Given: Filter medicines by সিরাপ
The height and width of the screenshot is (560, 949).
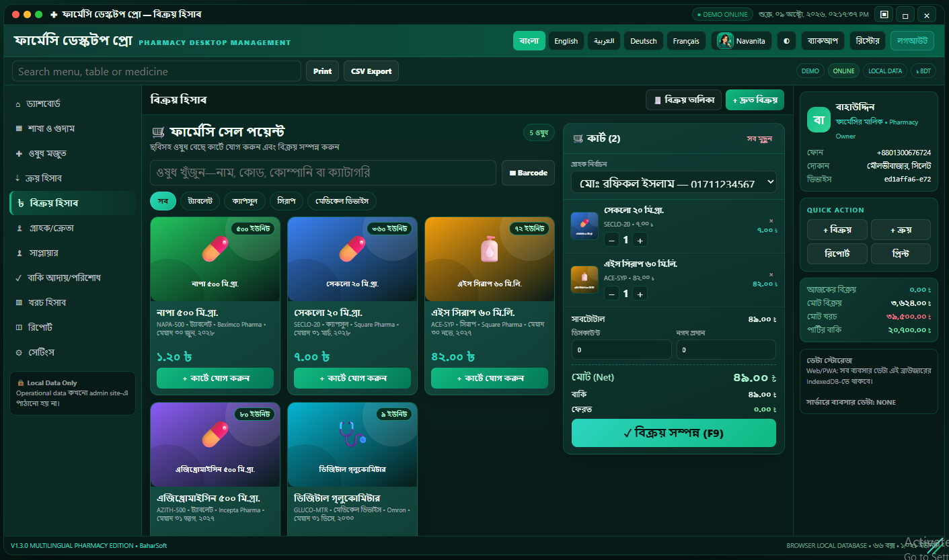Looking at the screenshot, I should [287, 201].
